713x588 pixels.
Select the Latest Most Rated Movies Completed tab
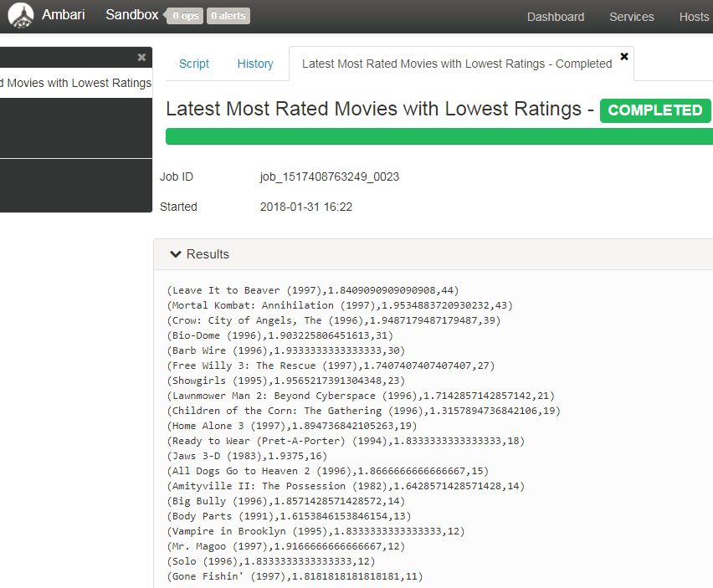tap(457, 64)
